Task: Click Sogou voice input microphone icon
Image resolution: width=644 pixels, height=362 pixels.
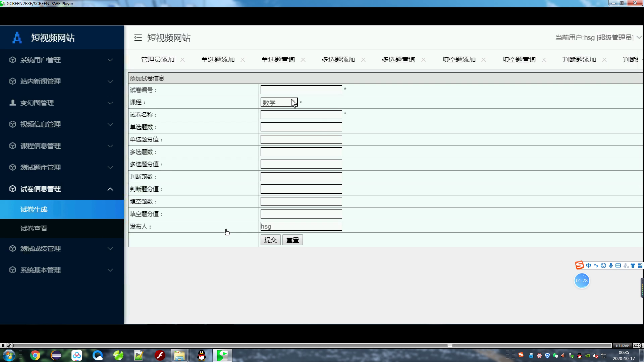Action: pyautogui.click(x=611, y=265)
